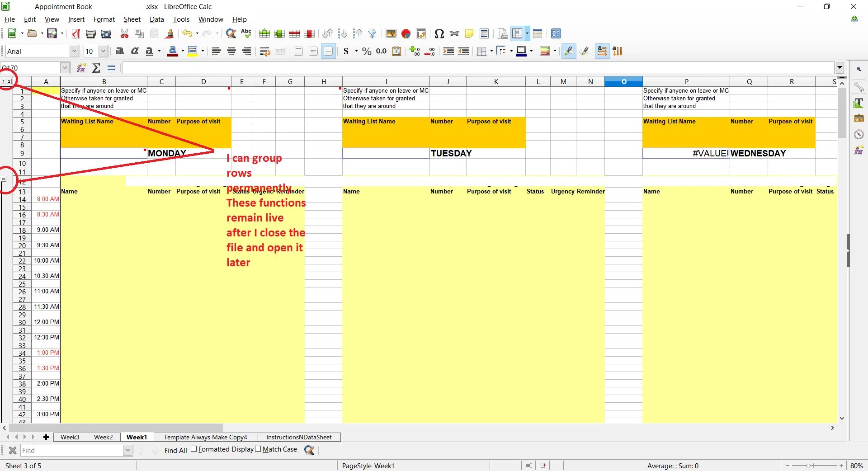
Task: Click Find & Replace icon in toolbar
Action: pyautogui.click(x=231, y=33)
